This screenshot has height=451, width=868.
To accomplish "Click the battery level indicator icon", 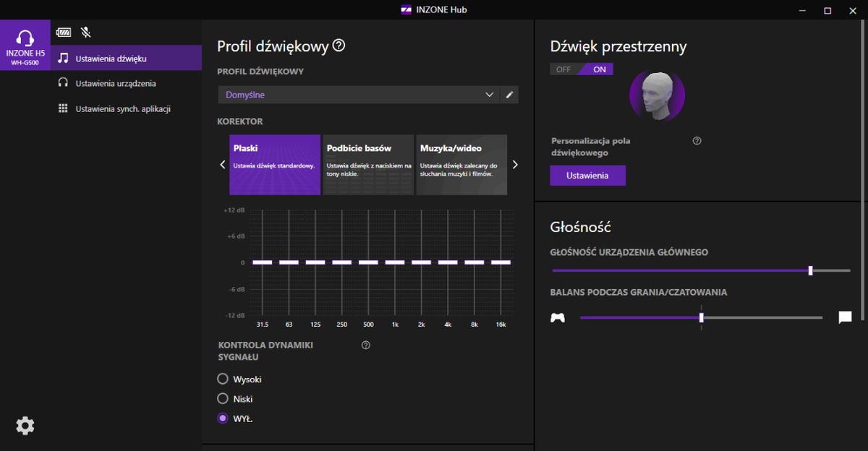I will [64, 33].
